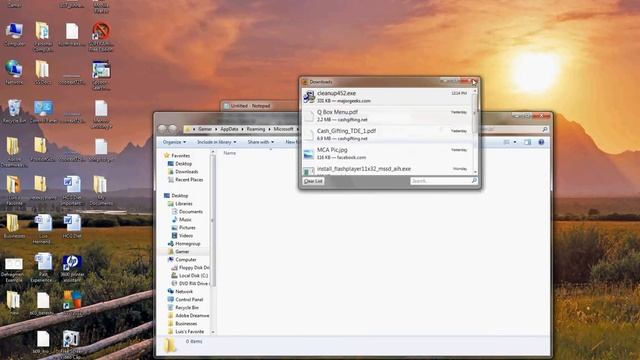The image size is (640, 360).
Task: Open Cash_Gifting_TDE_1.pdf download entry
Action: (387, 134)
